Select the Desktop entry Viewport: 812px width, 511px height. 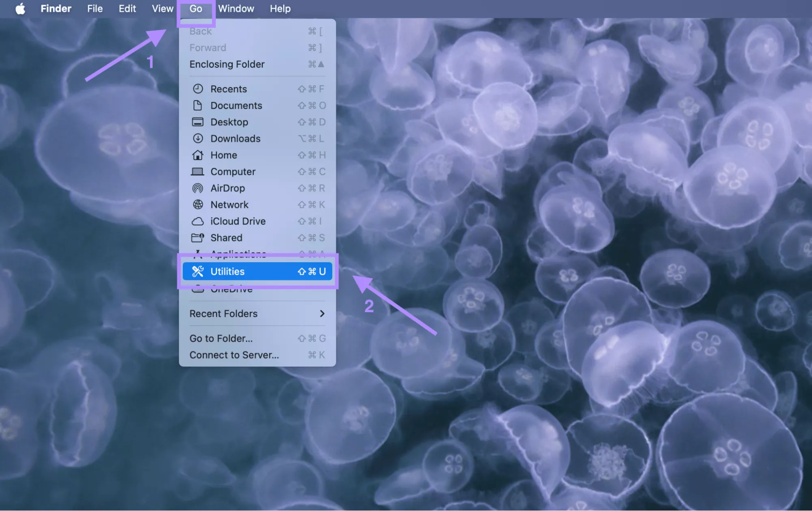(230, 122)
